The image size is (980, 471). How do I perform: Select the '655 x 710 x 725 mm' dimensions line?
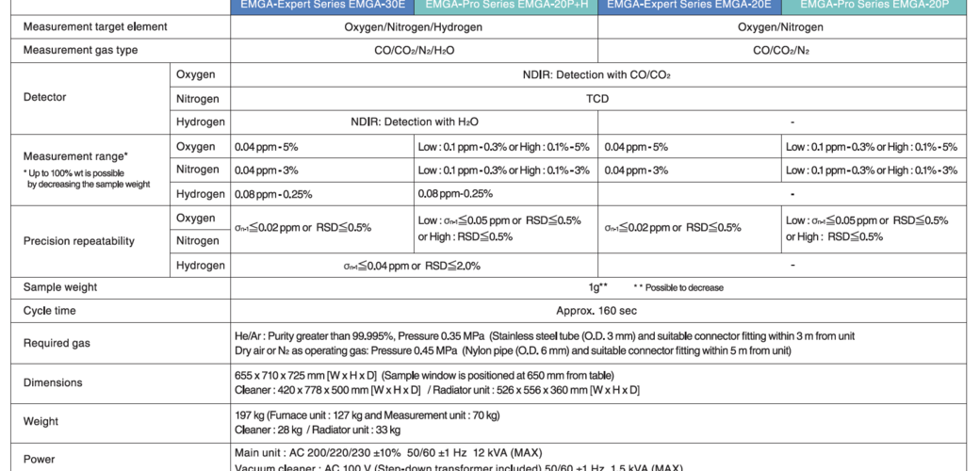[x=424, y=376]
